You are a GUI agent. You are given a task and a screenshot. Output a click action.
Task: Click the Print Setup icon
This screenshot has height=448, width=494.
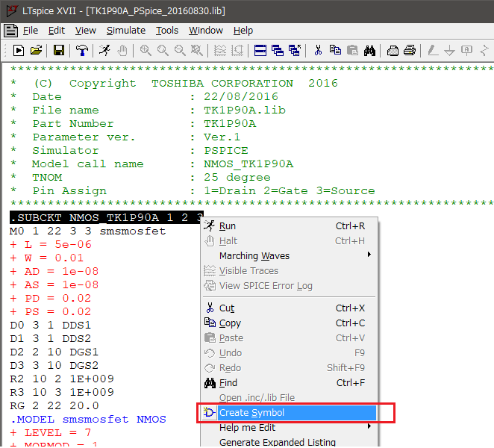[393, 51]
